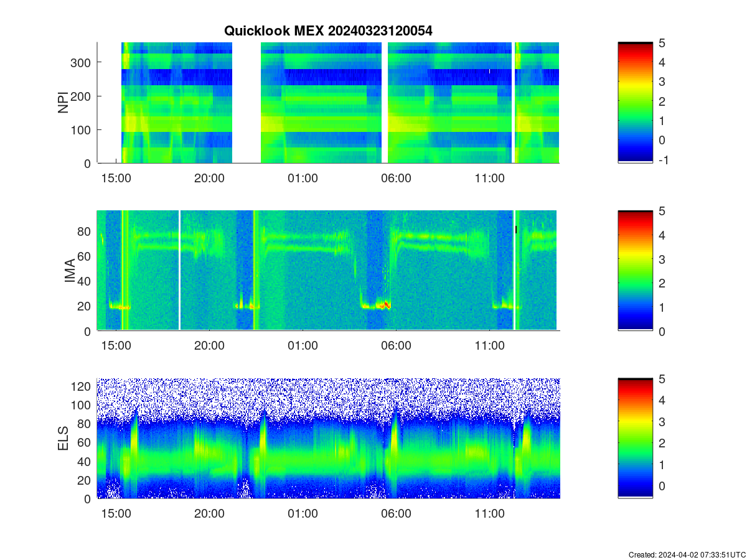Click the 0 label on the ELS colorbar
The width and height of the screenshot is (747, 560).
tap(662, 485)
